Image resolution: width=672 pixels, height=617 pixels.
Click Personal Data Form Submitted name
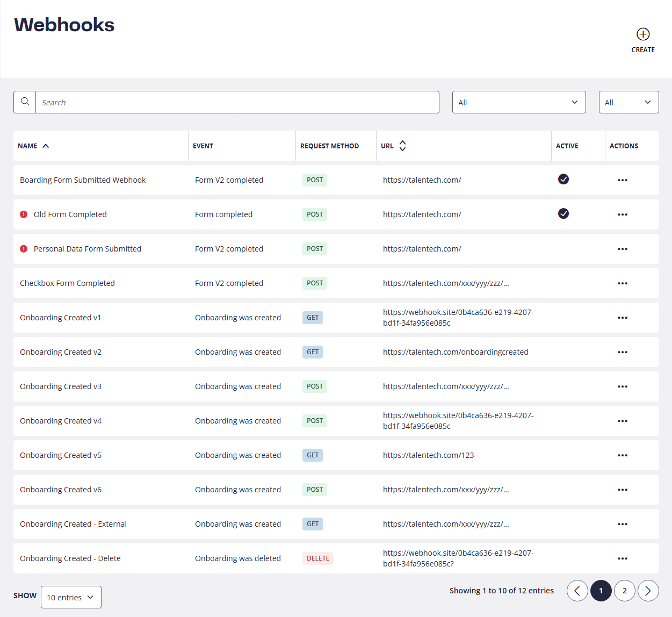coord(88,249)
